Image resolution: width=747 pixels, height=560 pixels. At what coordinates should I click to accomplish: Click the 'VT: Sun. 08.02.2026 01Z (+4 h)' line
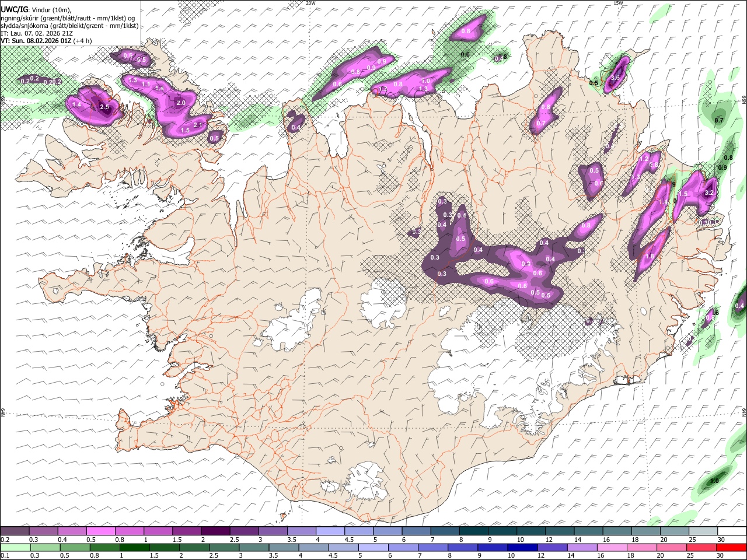click(x=46, y=41)
